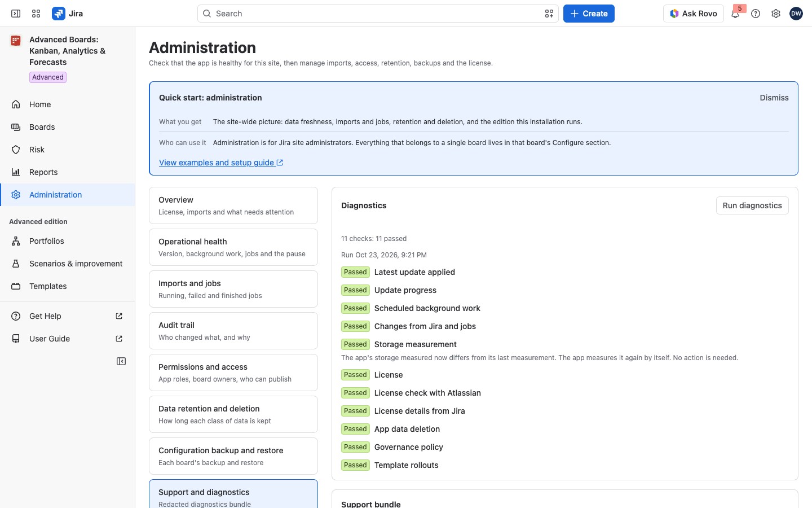
Task: Click Run diagnostics button
Action: pyautogui.click(x=752, y=205)
